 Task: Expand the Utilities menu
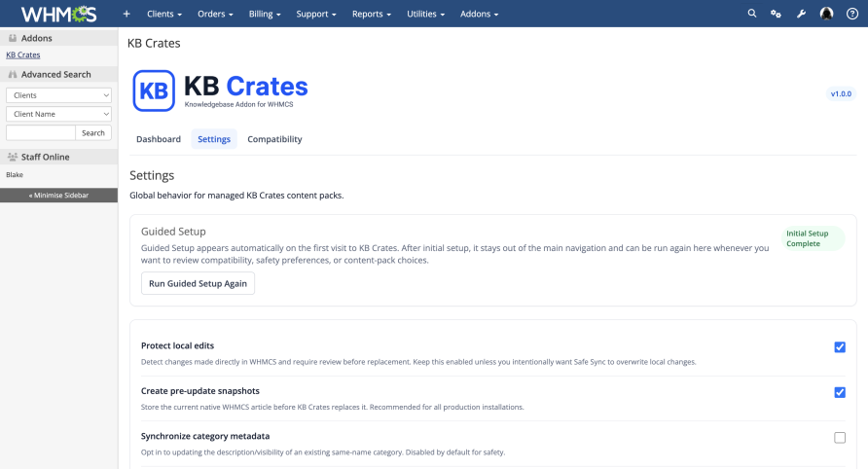(425, 14)
